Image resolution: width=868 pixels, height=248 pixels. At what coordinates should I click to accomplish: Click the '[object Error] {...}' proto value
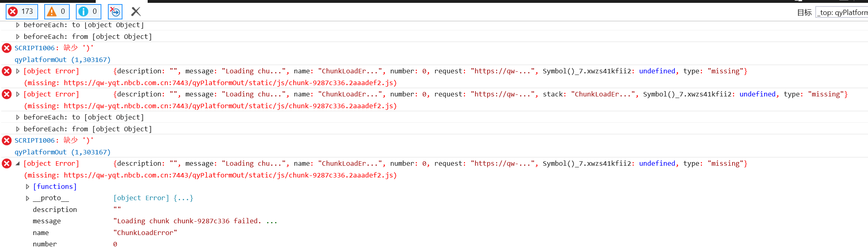(x=153, y=198)
